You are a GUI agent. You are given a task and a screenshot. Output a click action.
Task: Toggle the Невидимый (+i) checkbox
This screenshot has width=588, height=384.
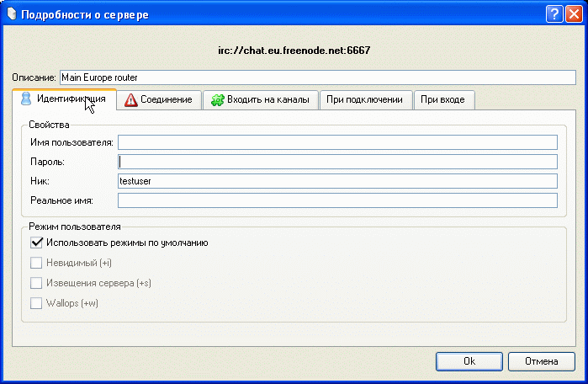tap(36, 263)
